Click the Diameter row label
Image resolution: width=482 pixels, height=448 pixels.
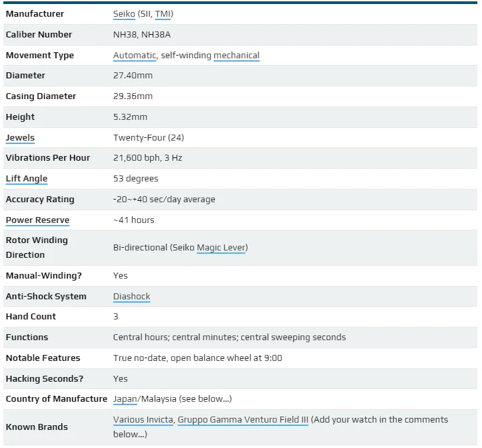(x=25, y=75)
